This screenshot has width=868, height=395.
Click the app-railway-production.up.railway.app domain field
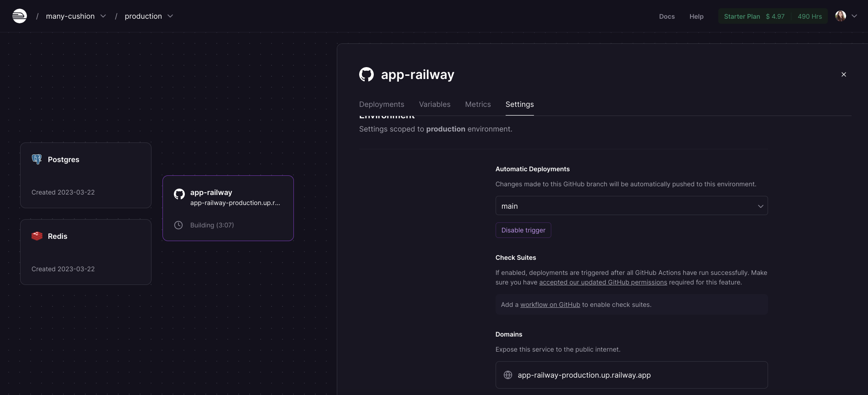pos(632,375)
